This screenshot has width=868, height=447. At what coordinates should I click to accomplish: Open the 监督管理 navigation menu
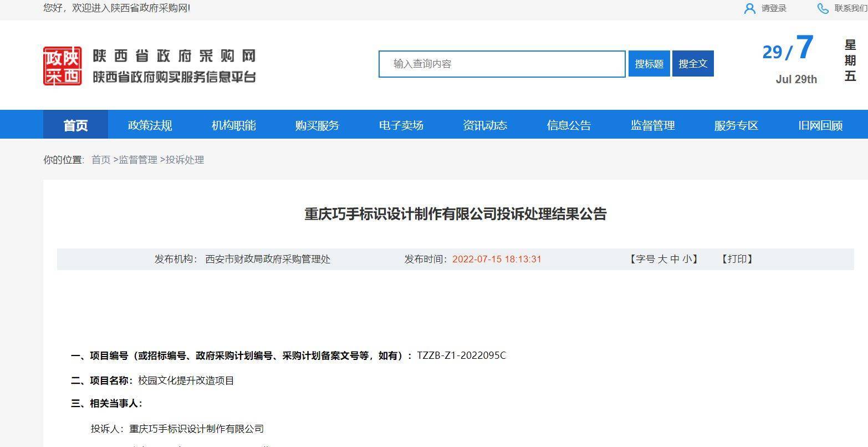point(652,125)
